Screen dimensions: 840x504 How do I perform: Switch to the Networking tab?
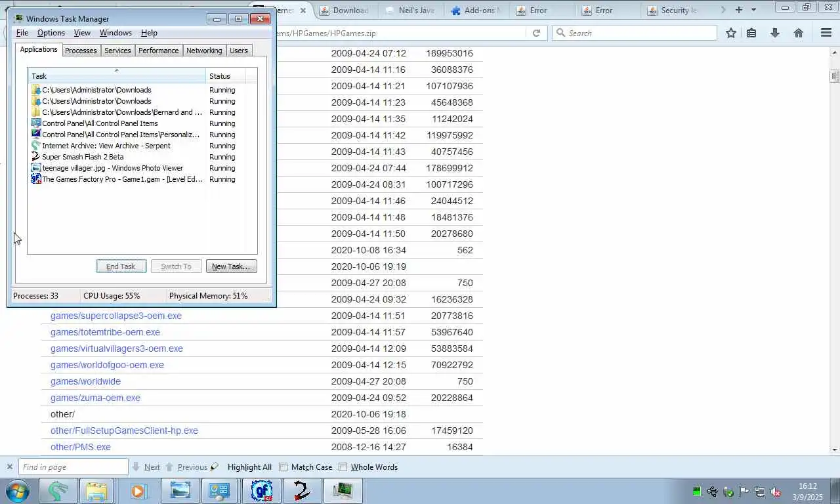coord(204,51)
